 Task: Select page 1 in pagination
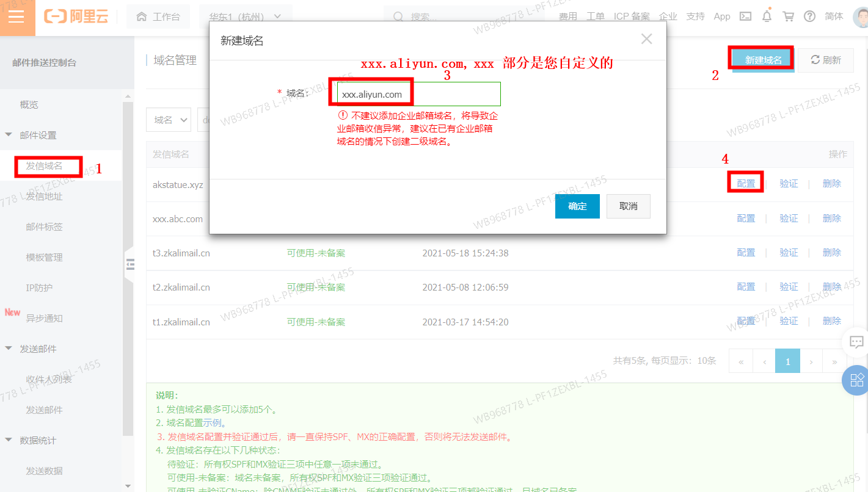pyautogui.click(x=787, y=361)
